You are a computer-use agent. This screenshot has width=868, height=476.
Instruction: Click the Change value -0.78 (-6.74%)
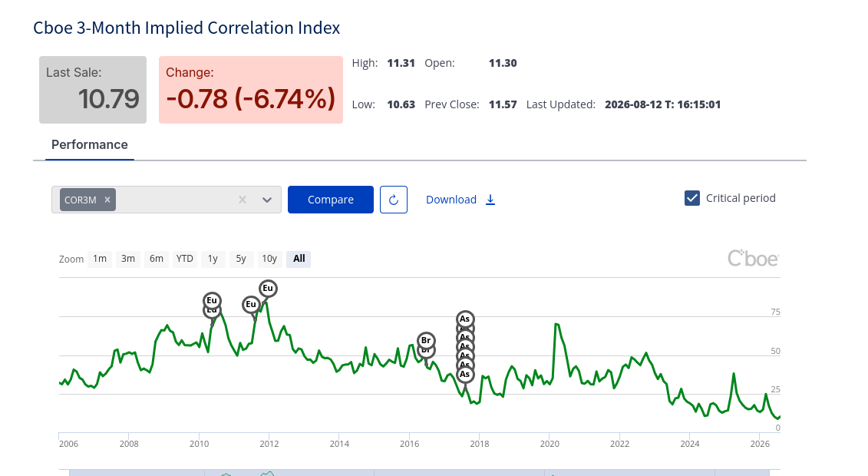pos(251,99)
